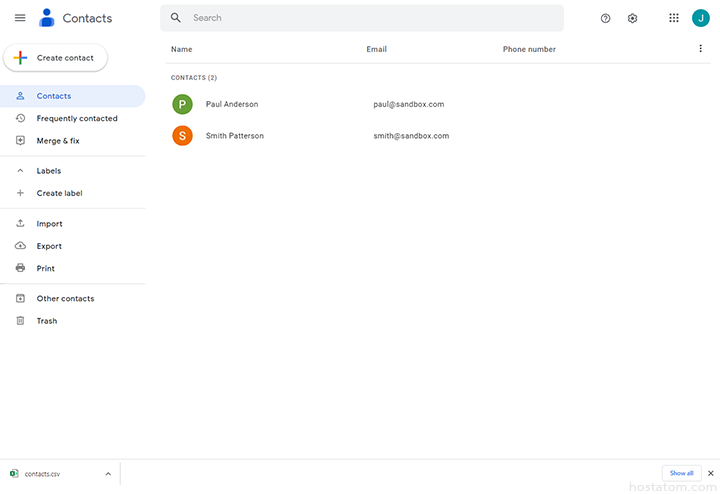Click Show all downloads button
720x494 pixels.
(681, 473)
